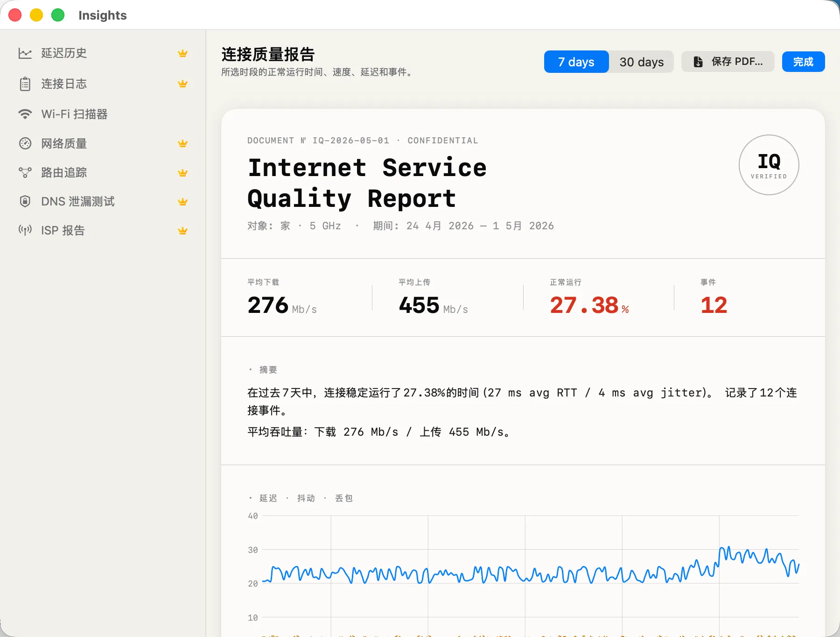Click the Internet Service Quality Report title
840x637 pixels.
367,183
